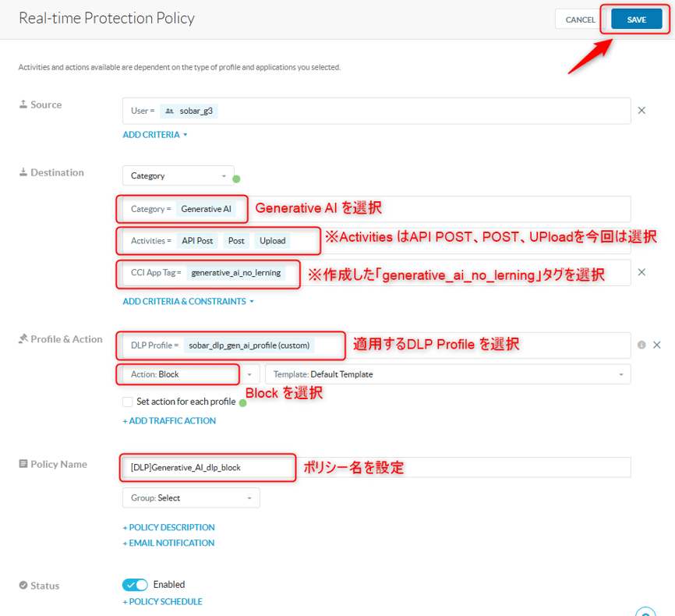Open the Group: Select dropdown
This screenshot has width=675, height=616.
point(191,498)
